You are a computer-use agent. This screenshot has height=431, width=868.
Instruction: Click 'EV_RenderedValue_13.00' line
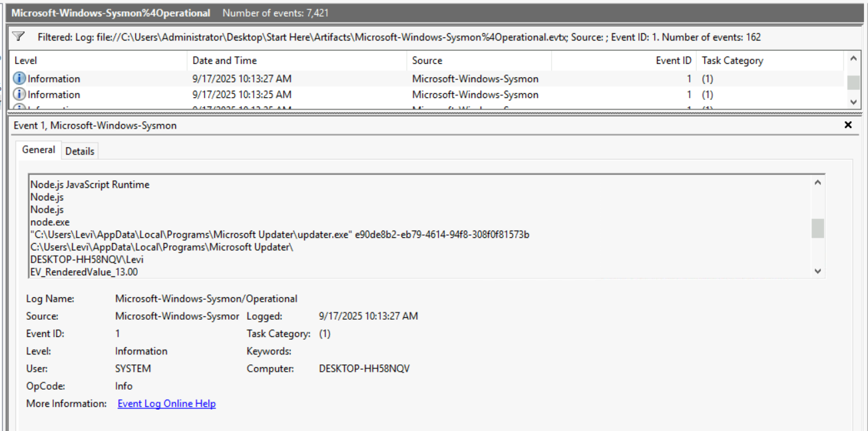[x=84, y=272]
